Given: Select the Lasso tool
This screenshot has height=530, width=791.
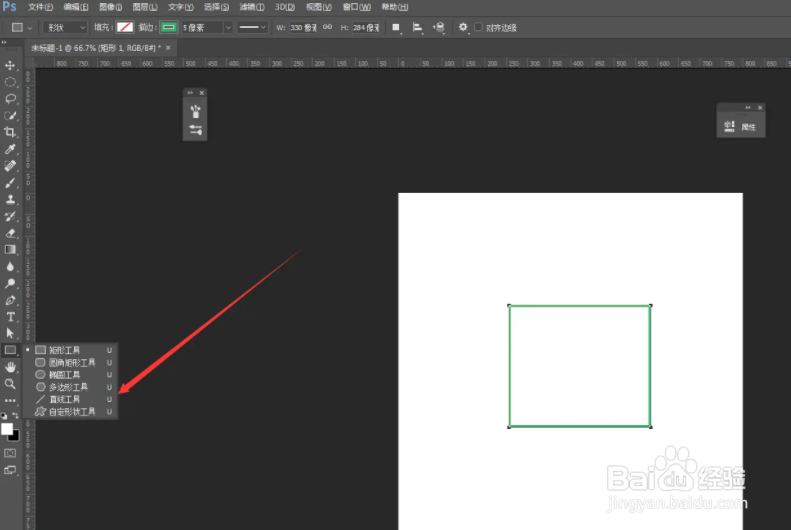Looking at the screenshot, I should [10, 99].
